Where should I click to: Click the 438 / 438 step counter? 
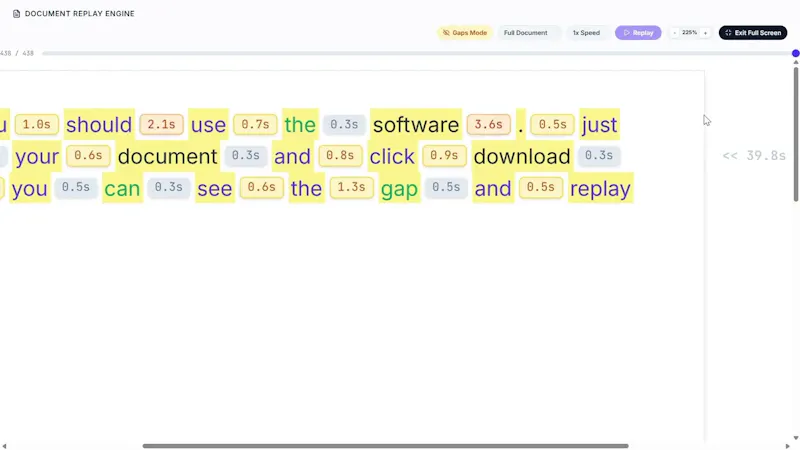tap(17, 53)
